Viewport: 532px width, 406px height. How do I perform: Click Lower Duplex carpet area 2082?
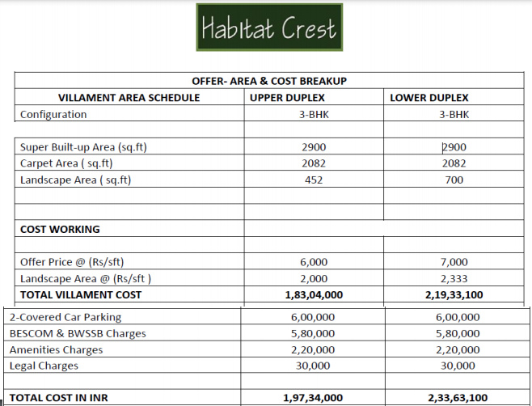coord(454,163)
